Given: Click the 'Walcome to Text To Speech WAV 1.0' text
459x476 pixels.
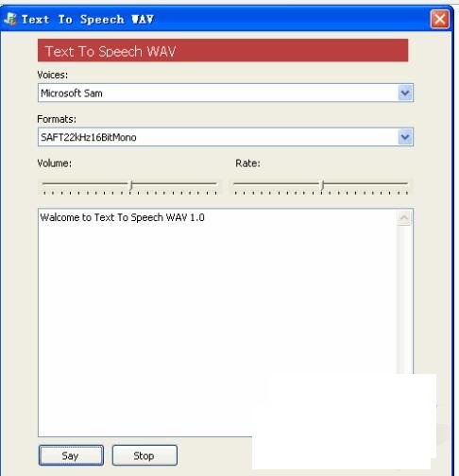Looking at the screenshot, I should click(123, 217).
